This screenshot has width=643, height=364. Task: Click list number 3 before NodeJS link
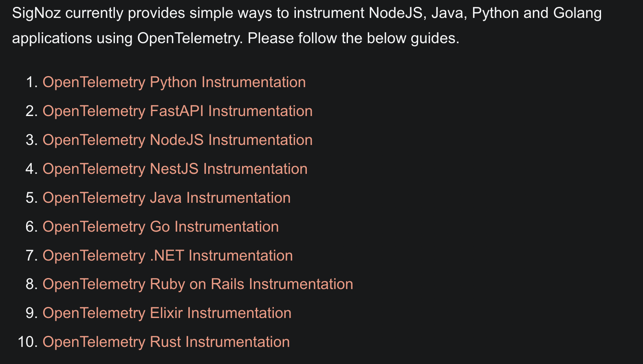coord(31,140)
